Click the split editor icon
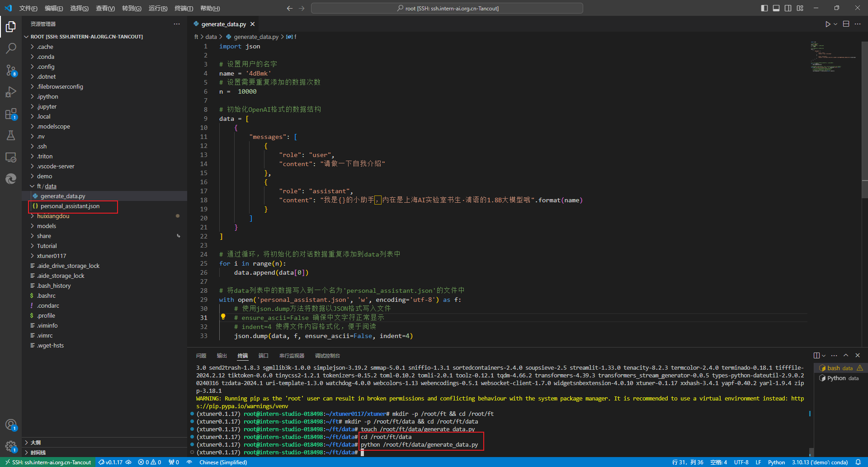This screenshot has height=467, width=868. (846, 24)
